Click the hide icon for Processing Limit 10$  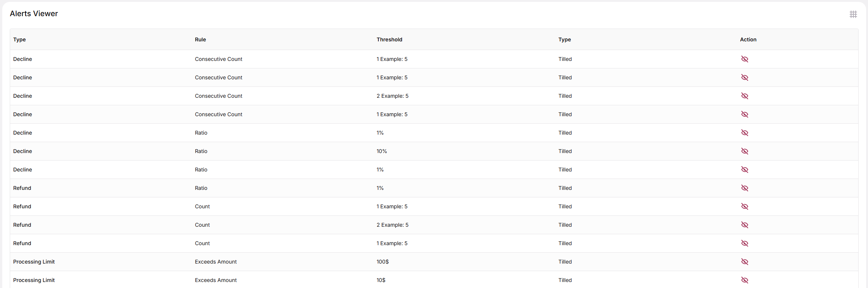[x=744, y=280]
